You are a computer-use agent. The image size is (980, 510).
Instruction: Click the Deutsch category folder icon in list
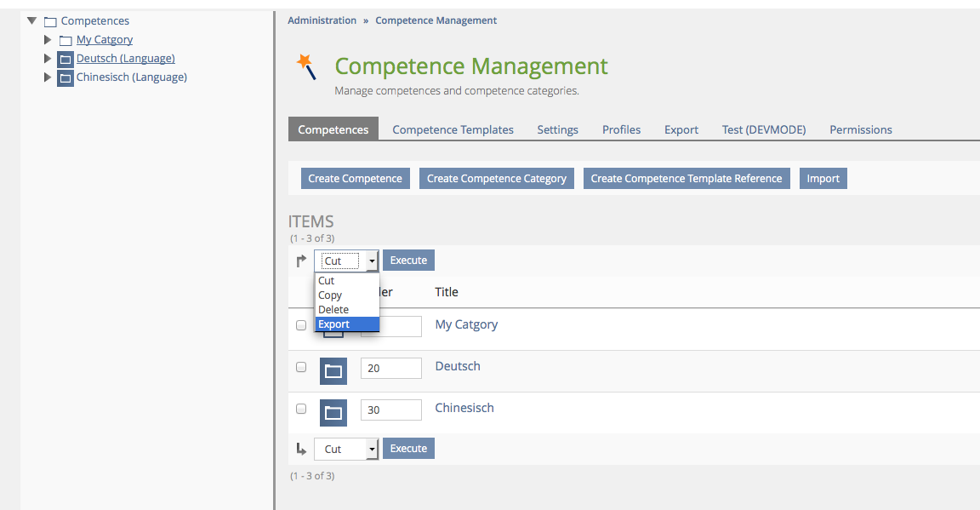pyautogui.click(x=333, y=371)
